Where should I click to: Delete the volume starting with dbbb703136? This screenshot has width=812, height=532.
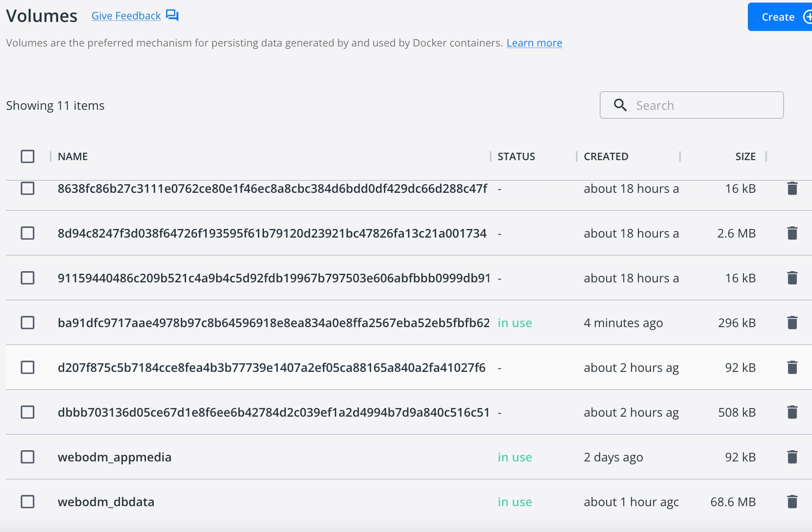point(792,412)
